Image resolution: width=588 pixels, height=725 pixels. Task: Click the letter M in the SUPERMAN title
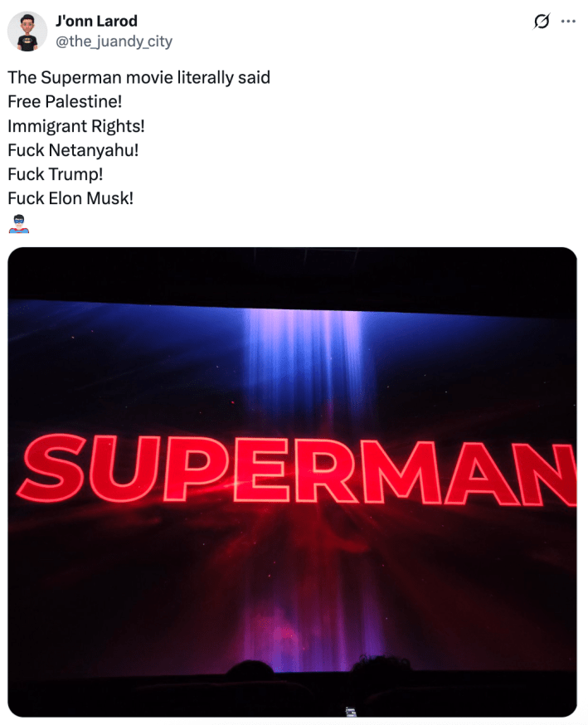click(x=401, y=472)
